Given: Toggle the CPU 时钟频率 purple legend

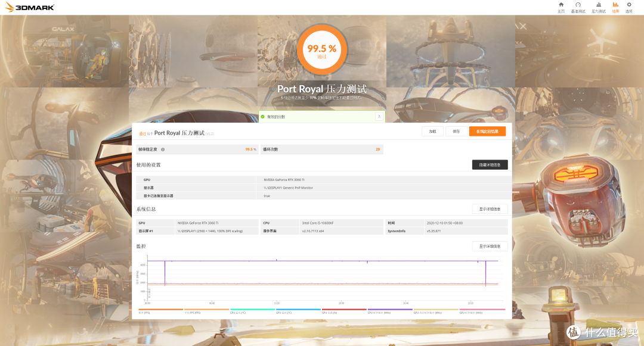Looking at the screenshot, I should coord(390,311).
